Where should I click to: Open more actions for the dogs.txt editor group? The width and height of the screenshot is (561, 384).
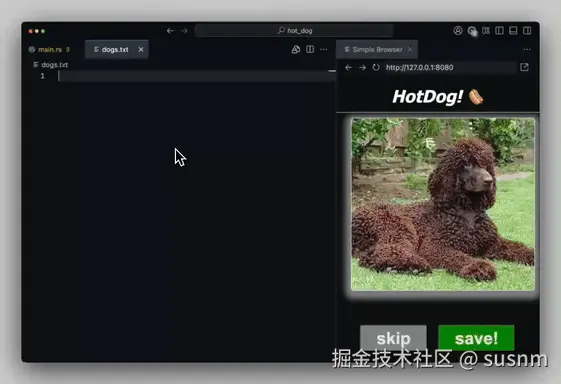(324, 49)
